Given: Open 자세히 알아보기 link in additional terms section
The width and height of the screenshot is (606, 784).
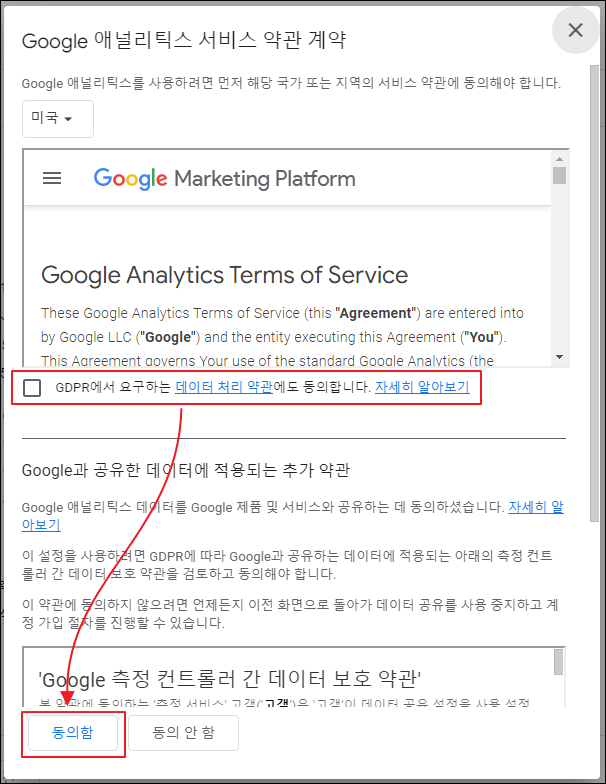Looking at the screenshot, I should click(536, 507).
